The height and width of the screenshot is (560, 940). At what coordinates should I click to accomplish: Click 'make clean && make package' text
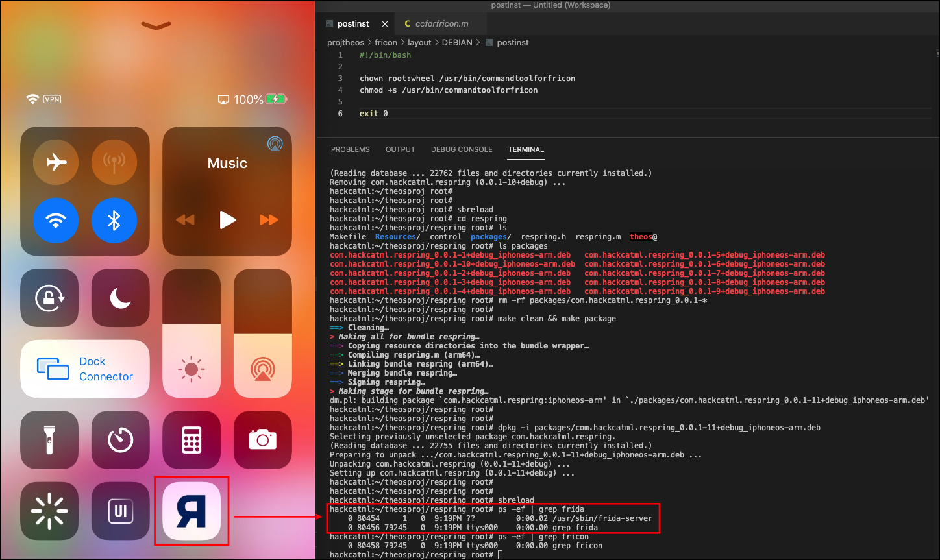(557, 319)
